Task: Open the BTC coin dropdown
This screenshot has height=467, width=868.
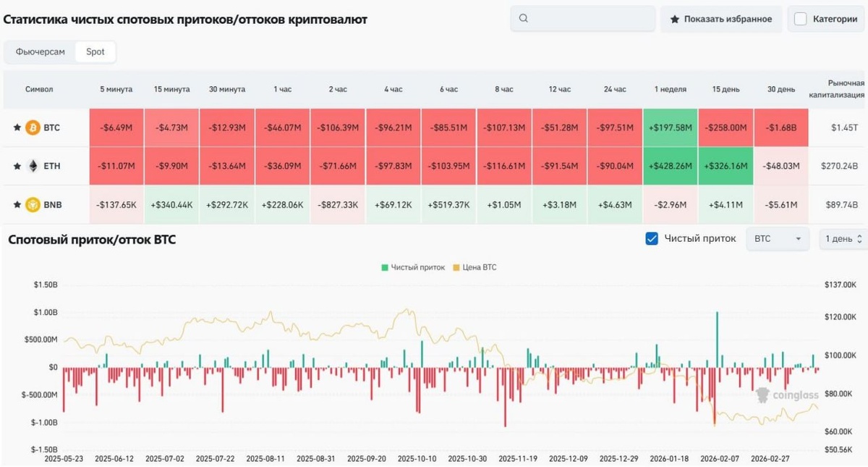Action: 778,238
